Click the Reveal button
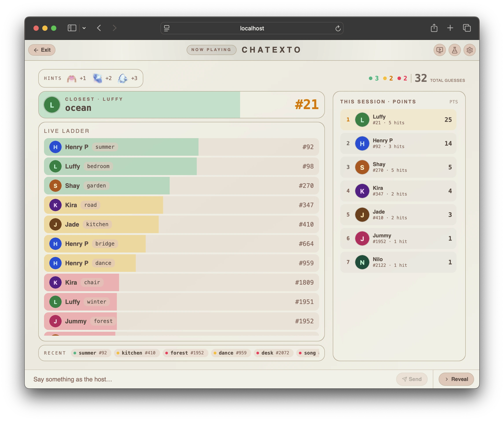 coord(456,379)
